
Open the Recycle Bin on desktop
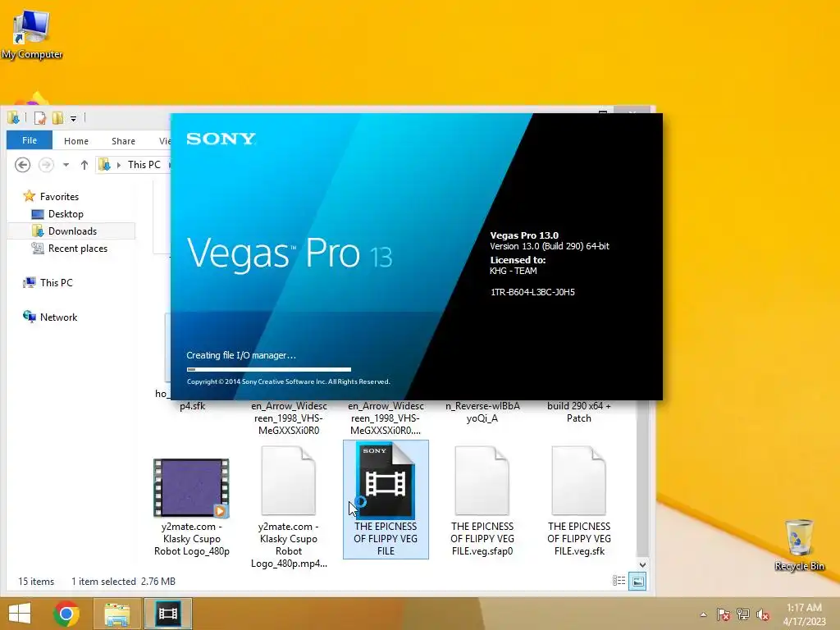pyautogui.click(x=799, y=546)
